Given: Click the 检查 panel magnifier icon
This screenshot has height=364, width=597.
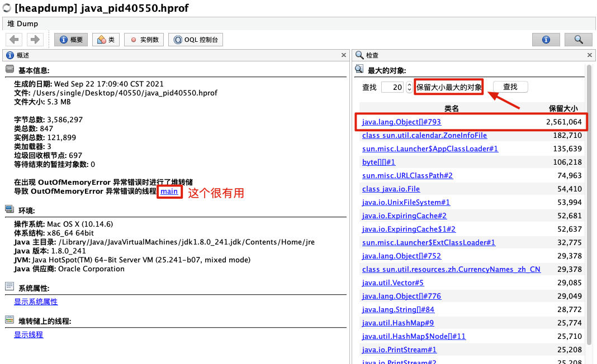Looking at the screenshot, I should pyautogui.click(x=359, y=55).
